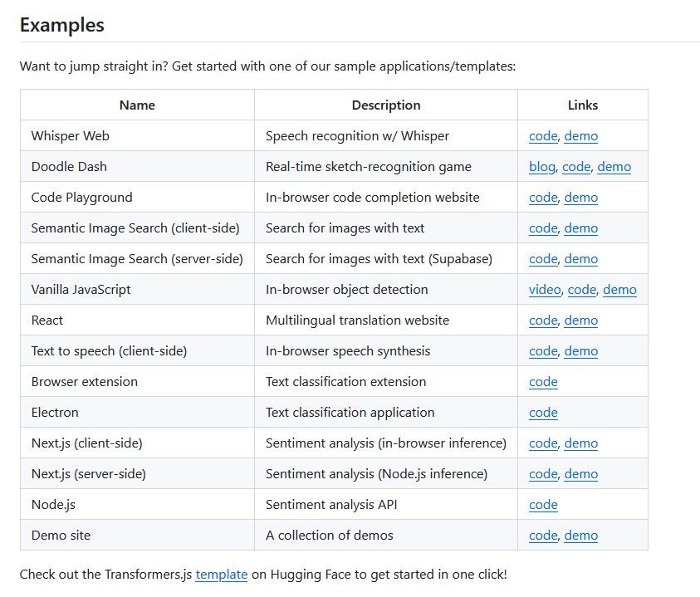The image size is (700, 597).
Task: Open Text to speech demo link
Action: coord(580,351)
